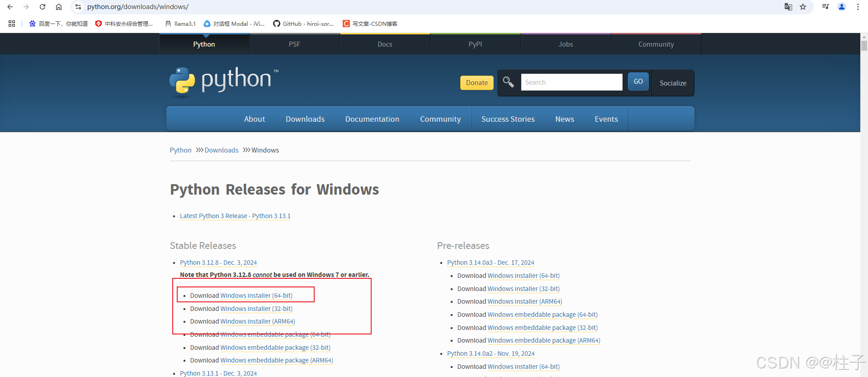Download stable Windows embeddable package (64-bit)
Viewport: 868px width, 377px height.
[x=275, y=334]
